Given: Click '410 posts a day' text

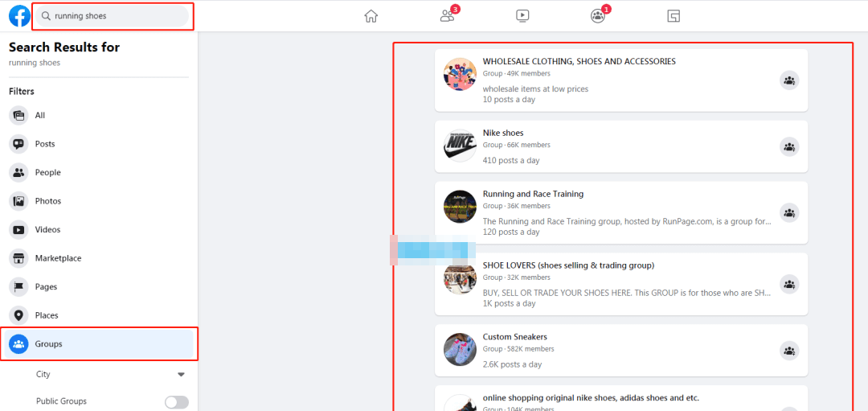Looking at the screenshot, I should (511, 161).
